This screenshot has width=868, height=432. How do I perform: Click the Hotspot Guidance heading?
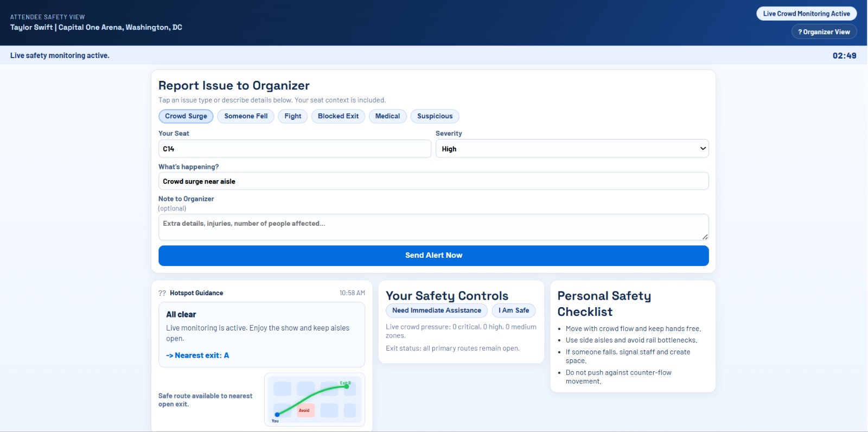(196, 293)
